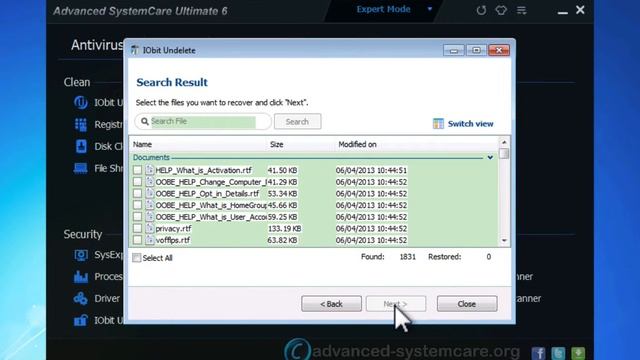Click the skin icon in title bar
This screenshot has width=640, height=360.
[501, 10]
